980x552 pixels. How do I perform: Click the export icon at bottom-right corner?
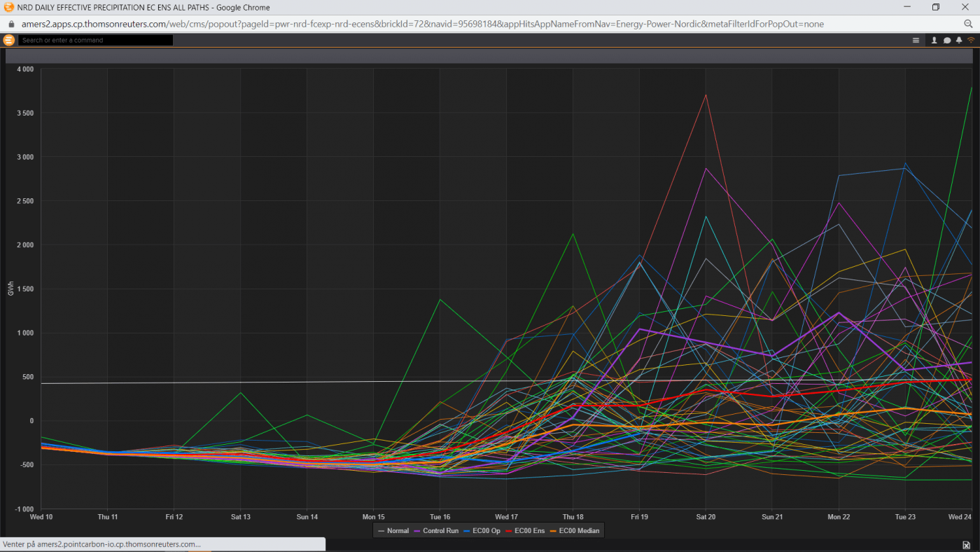[x=966, y=545]
